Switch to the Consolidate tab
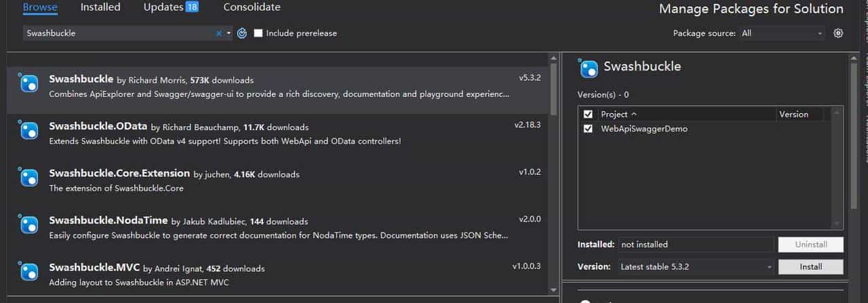Image resolution: width=868 pixels, height=303 pixels. pos(252,7)
